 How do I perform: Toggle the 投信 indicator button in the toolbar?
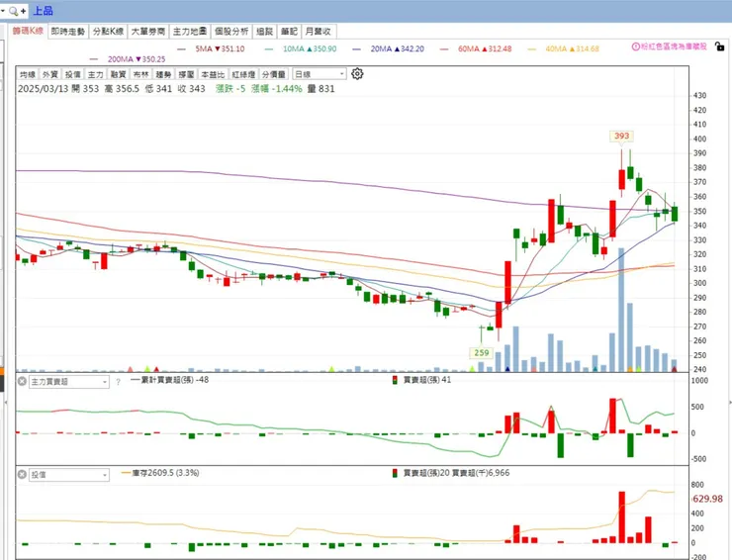72,74
